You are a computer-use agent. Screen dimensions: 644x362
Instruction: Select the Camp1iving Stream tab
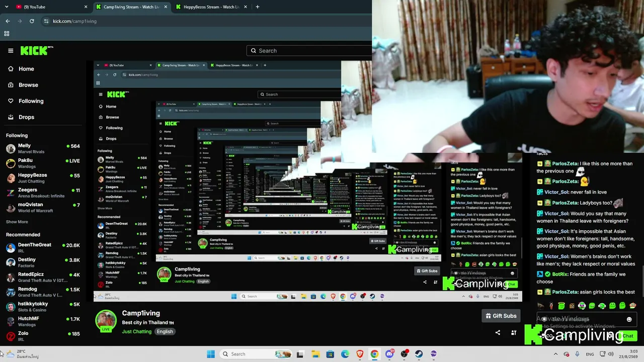tap(132, 7)
